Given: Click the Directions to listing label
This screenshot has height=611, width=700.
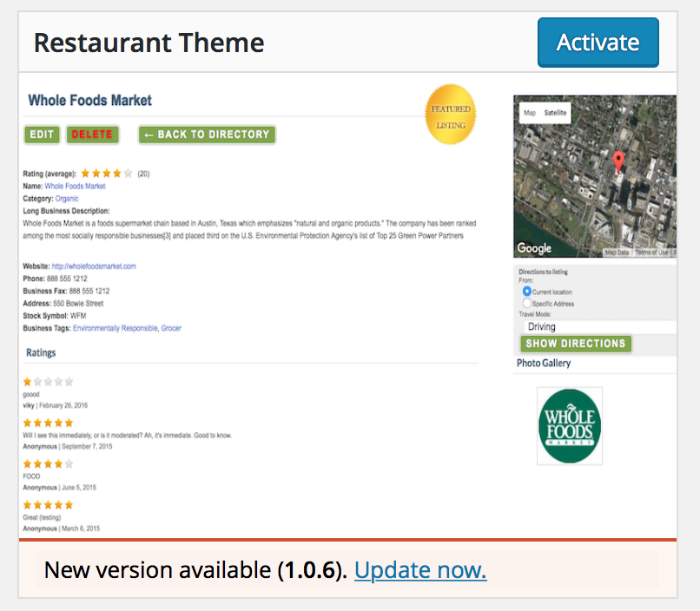Looking at the screenshot, I should [x=543, y=272].
